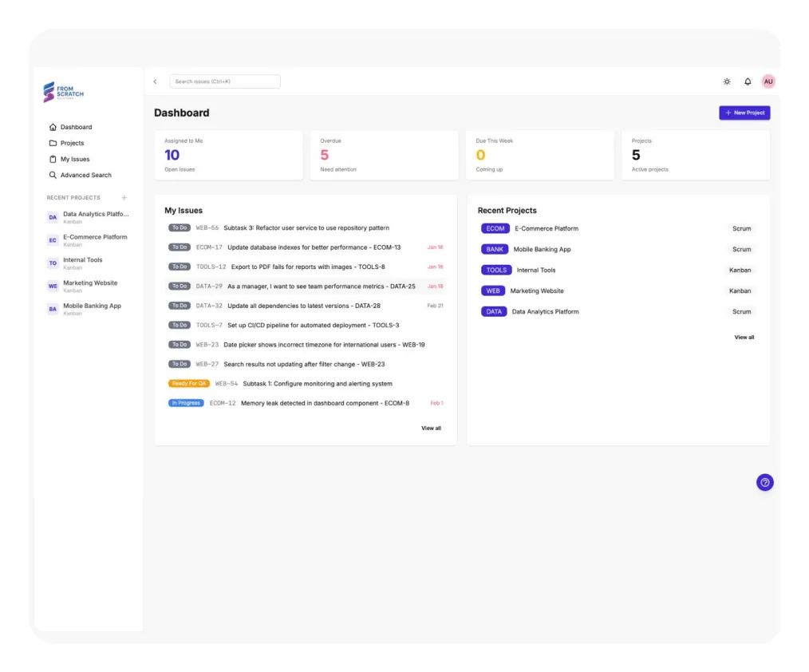Open Advanced Search from the sidebar

coord(85,175)
